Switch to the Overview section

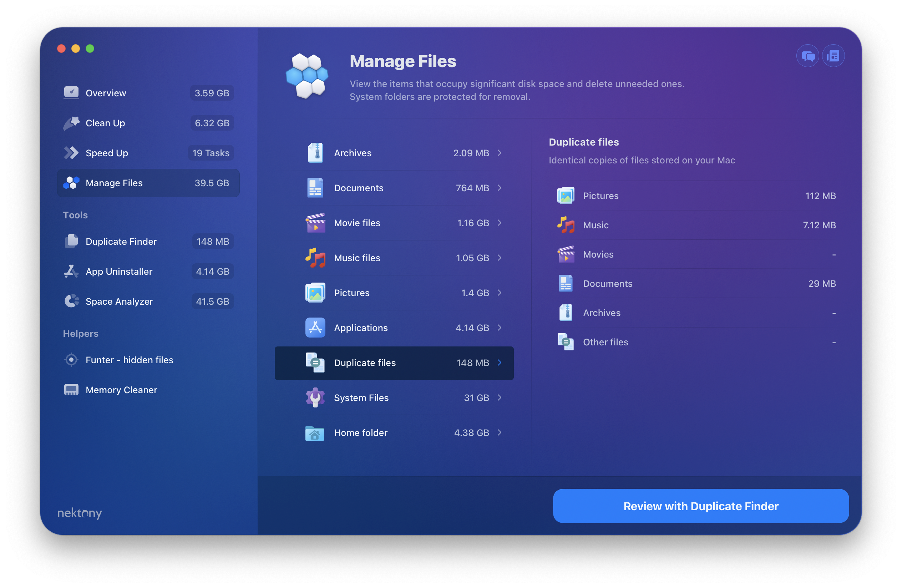(106, 93)
